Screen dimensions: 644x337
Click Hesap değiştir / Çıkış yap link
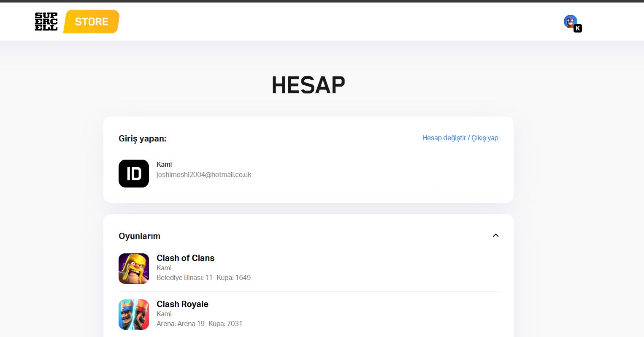click(x=460, y=138)
